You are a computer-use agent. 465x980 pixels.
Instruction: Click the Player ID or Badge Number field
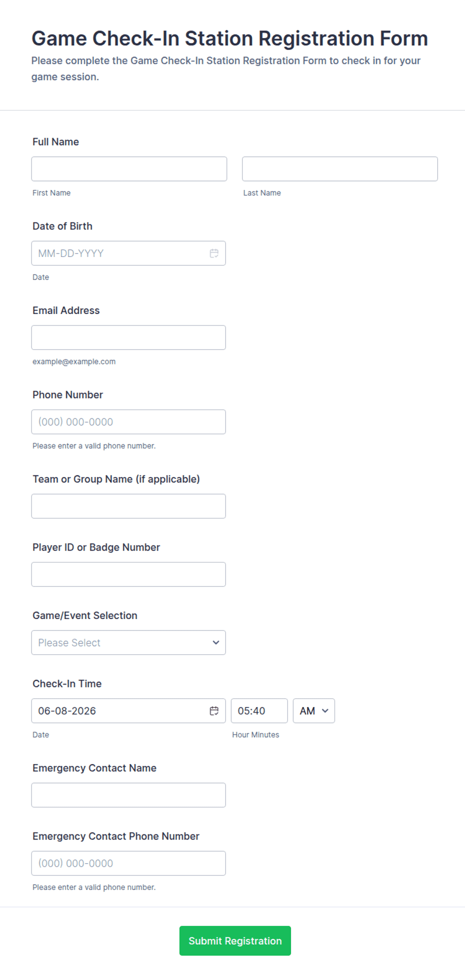[128, 574]
